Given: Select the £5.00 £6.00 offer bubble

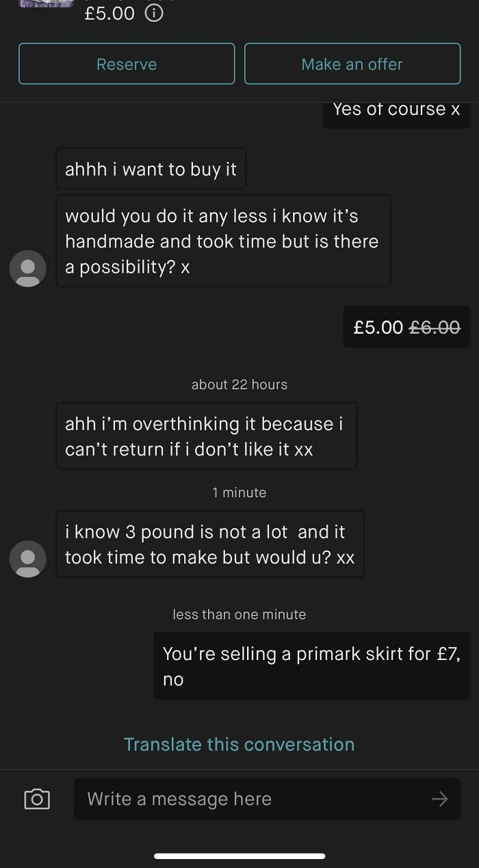Looking at the screenshot, I should pos(406,327).
